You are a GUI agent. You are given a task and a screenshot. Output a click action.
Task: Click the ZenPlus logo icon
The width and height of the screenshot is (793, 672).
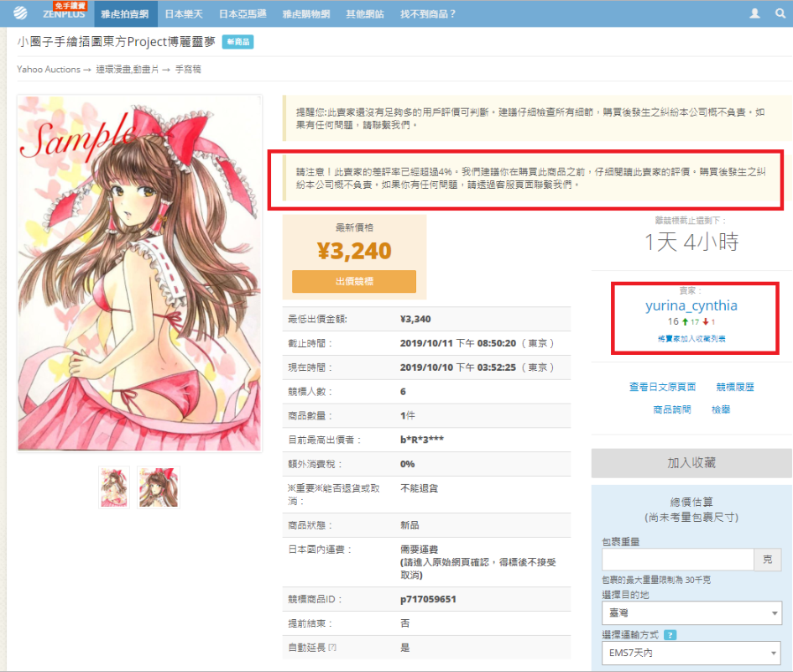click(20, 13)
